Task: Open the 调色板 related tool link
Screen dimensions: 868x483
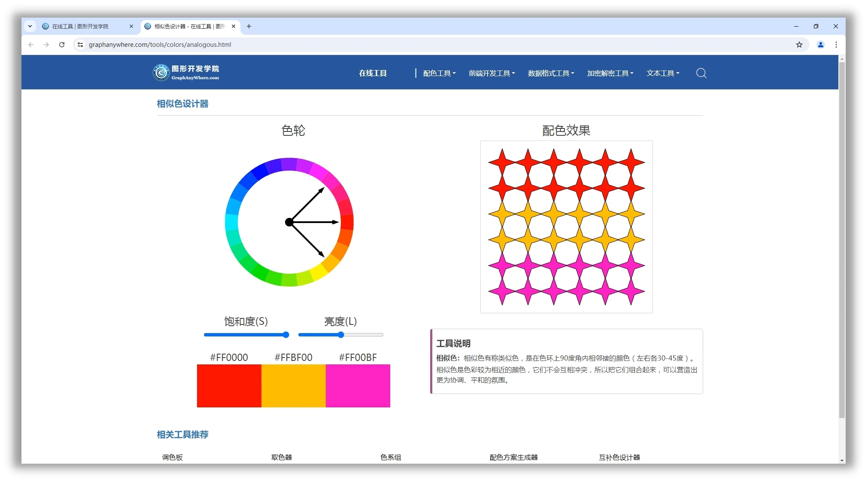Action: click(x=173, y=457)
